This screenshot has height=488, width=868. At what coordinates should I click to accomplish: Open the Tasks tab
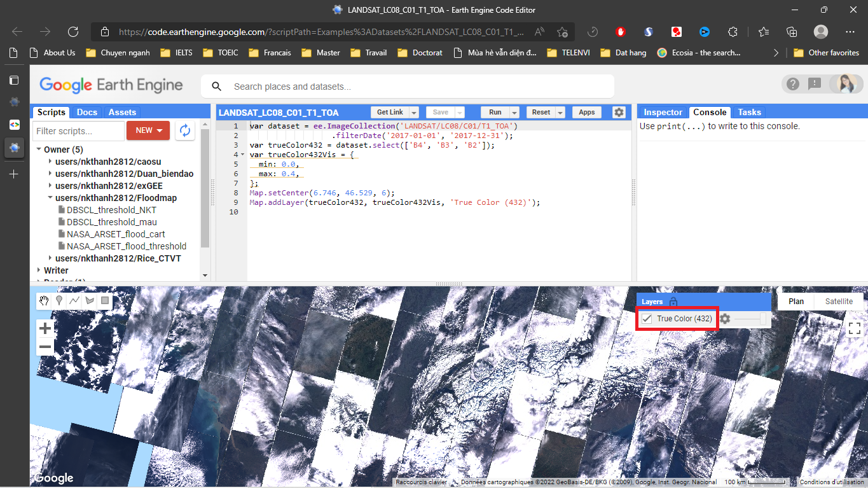[749, 112]
